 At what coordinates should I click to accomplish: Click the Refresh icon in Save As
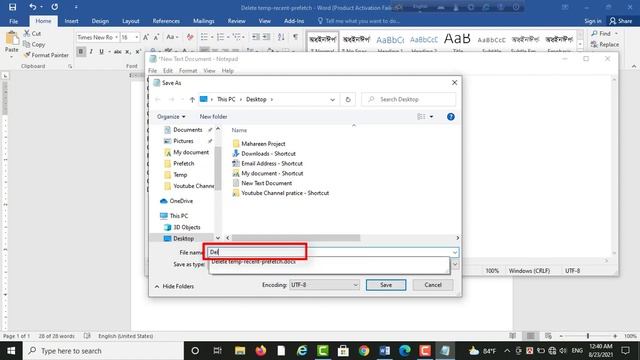(x=348, y=100)
